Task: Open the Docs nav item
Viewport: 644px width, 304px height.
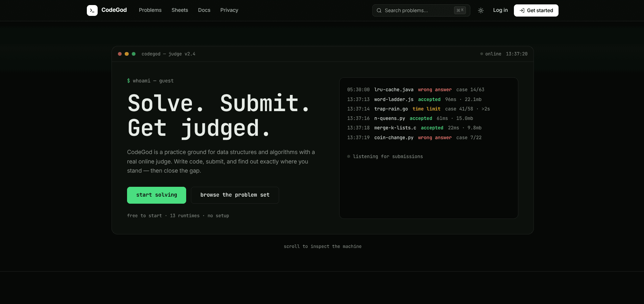Action: (x=204, y=10)
